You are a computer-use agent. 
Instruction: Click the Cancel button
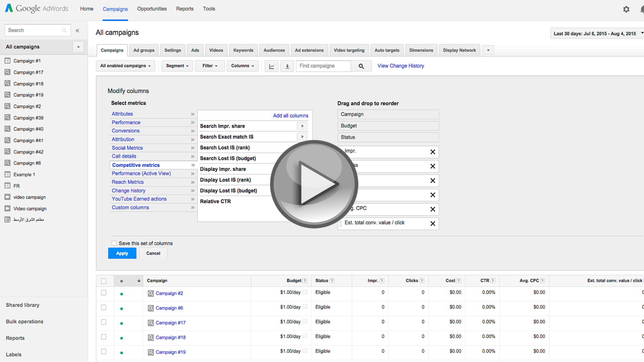153,253
